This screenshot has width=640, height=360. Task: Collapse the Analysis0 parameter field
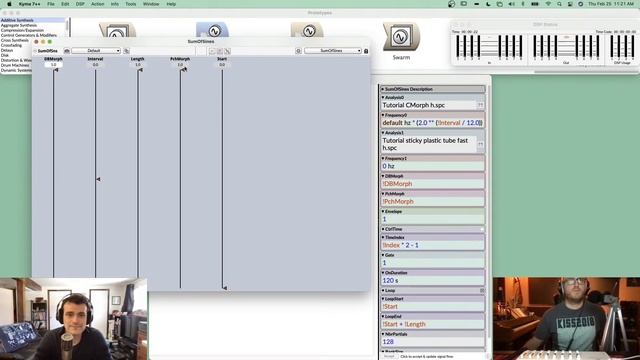coord(383,98)
